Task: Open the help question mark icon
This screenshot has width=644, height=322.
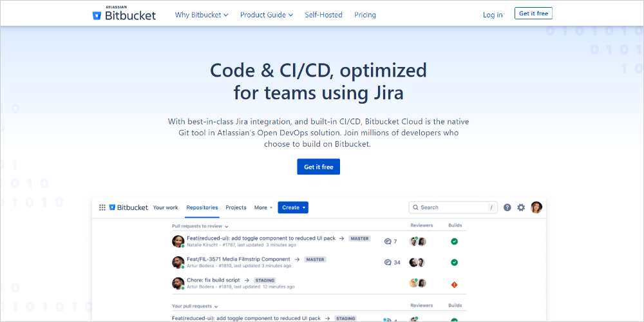Action: pos(507,207)
